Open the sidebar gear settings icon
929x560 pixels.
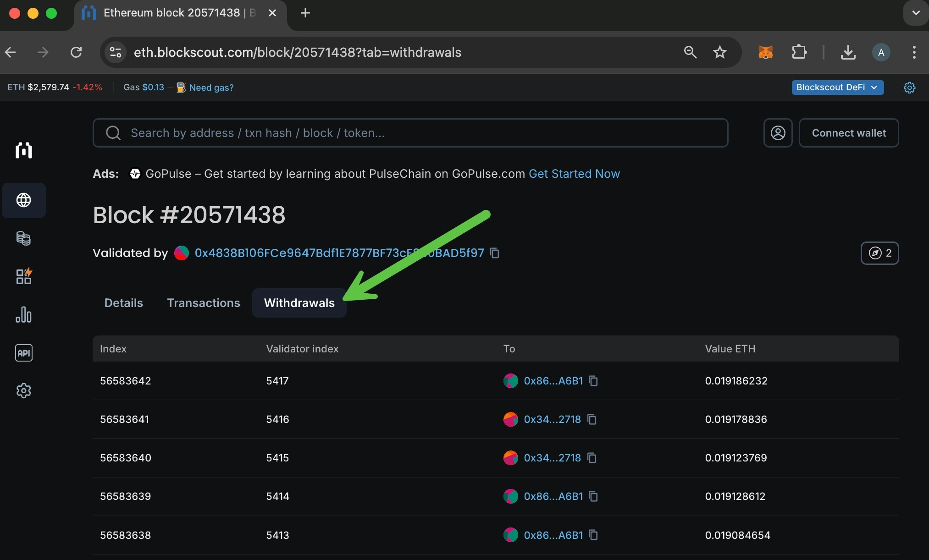tap(24, 391)
